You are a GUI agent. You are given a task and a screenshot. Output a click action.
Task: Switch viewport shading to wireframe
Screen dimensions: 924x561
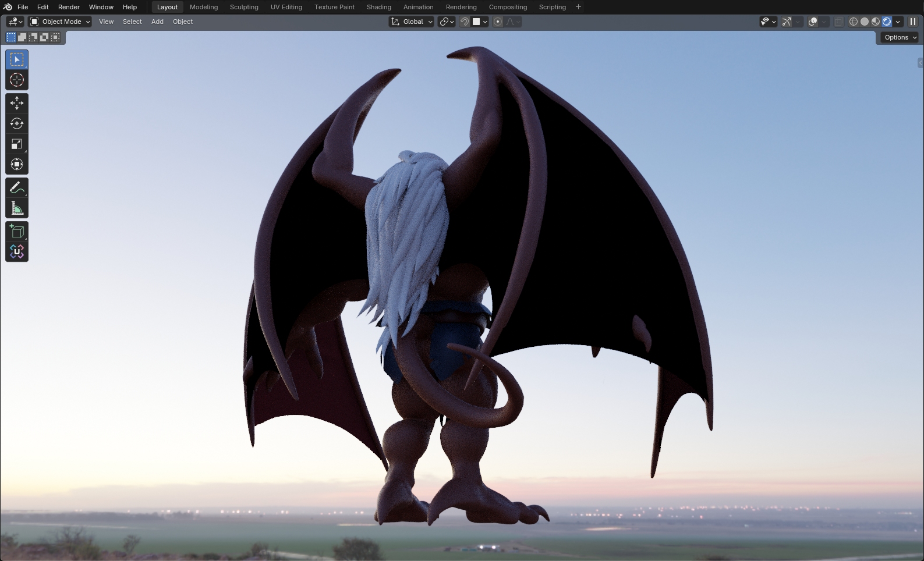[x=854, y=22]
